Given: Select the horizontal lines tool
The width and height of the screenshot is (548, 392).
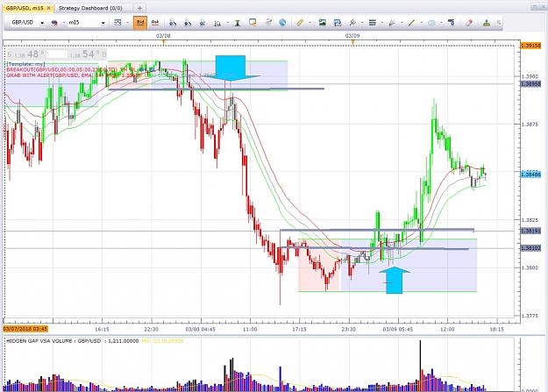Looking at the screenshot, I should pyautogui.click(x=373, y=23).
